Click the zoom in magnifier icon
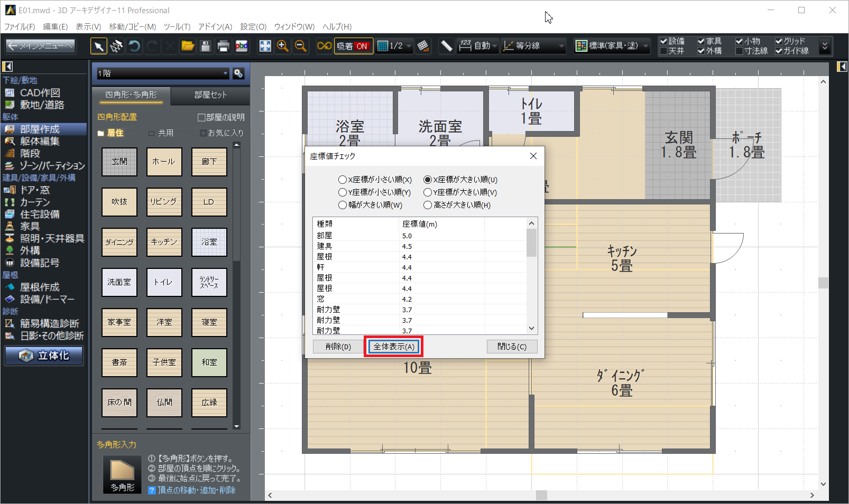Viewport: 849px width, 504px height. click(x=283, y=46)
